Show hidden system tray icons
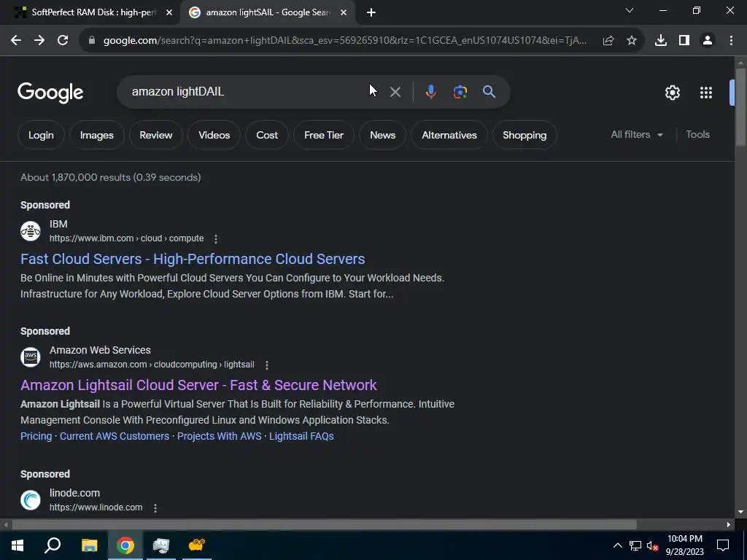747x560 pixels. pyautogui.click(x=617, y=545)
